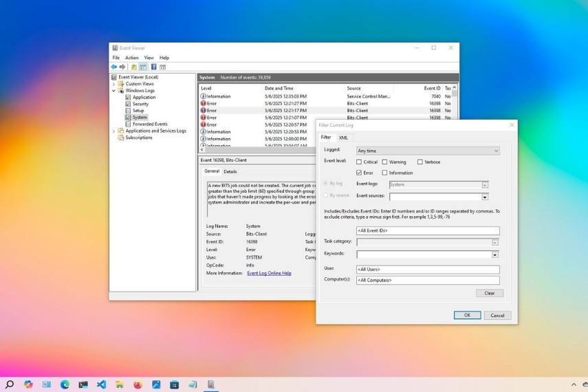The width and height of the screenshot is (588, 392).
Task: Launch Firefox from the taskbar
Action: pyautogui.click(x=138, y=384)
